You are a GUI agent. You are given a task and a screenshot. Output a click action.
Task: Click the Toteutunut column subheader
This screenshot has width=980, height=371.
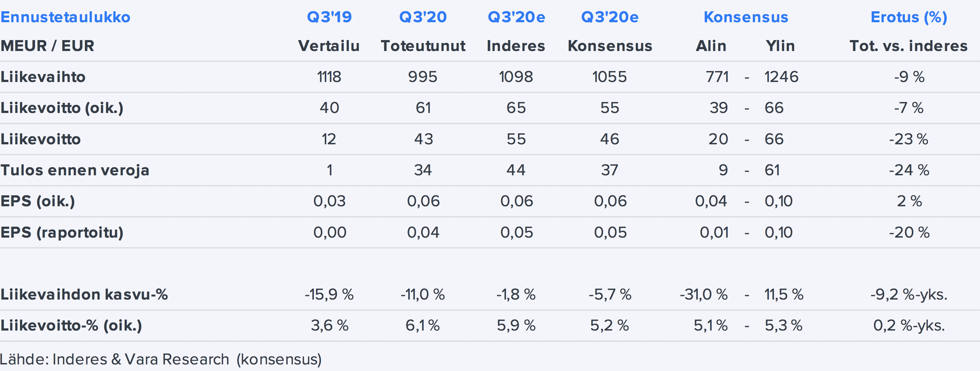[x=423, y=46]
